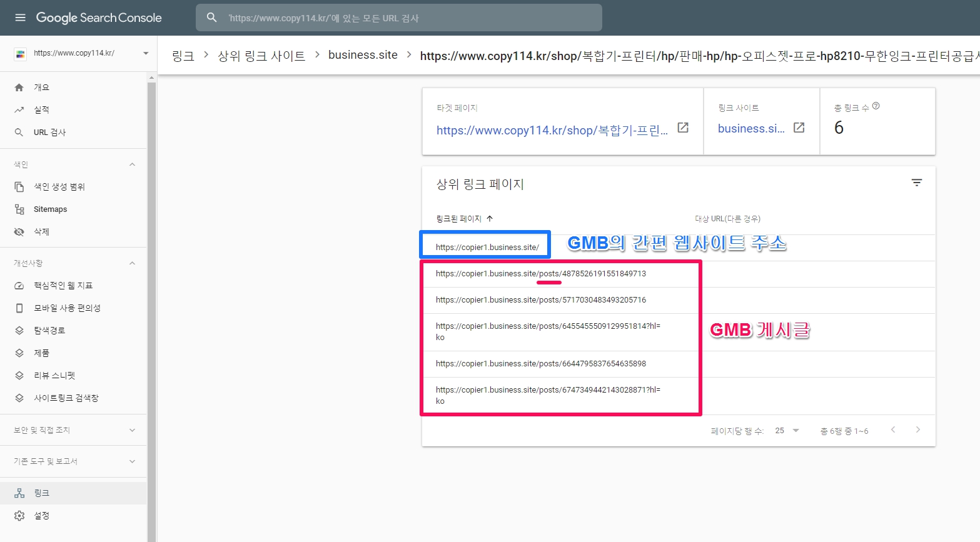Click row ending posts/4878526191551849713
The width and height of the screenshot is (980, 542).
coord(679,274)
